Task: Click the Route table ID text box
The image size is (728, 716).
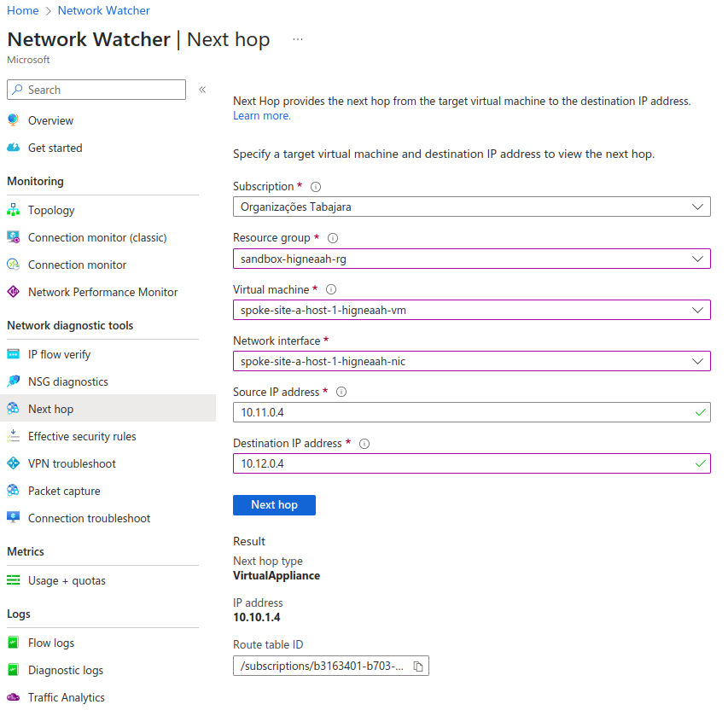Action: coord(322,666)
